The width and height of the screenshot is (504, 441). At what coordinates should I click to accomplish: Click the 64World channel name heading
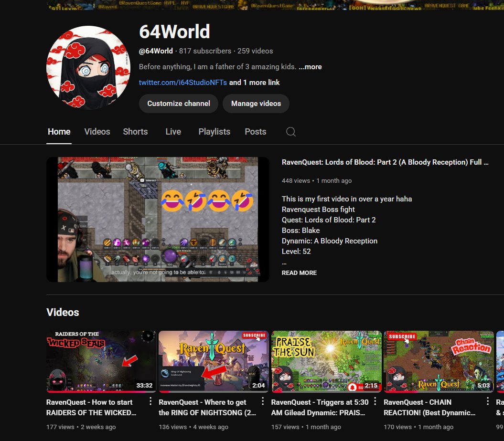click(x=174, y=31)
